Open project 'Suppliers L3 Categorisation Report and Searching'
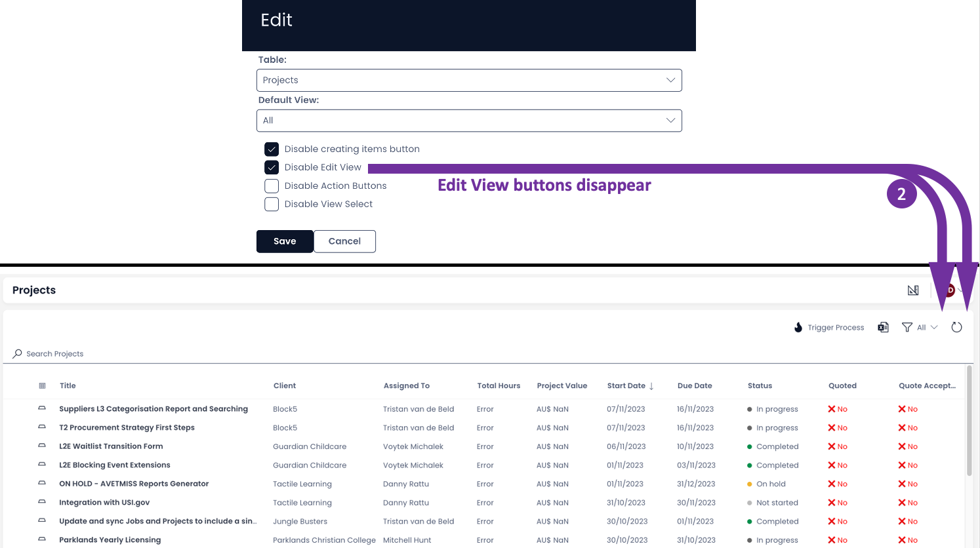This screenshot has height=548, width=980. [x=153, y=409]
